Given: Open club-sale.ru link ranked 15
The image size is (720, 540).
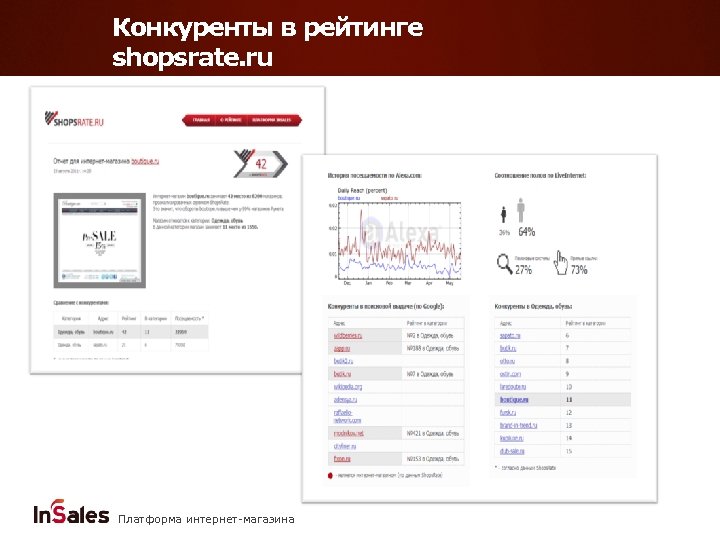Looking at the screenshot, I should tap(512, 451).
